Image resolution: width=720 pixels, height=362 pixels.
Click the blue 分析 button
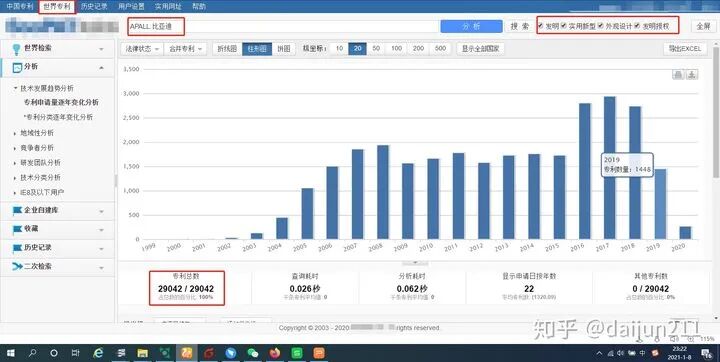[x=471, y=26]
